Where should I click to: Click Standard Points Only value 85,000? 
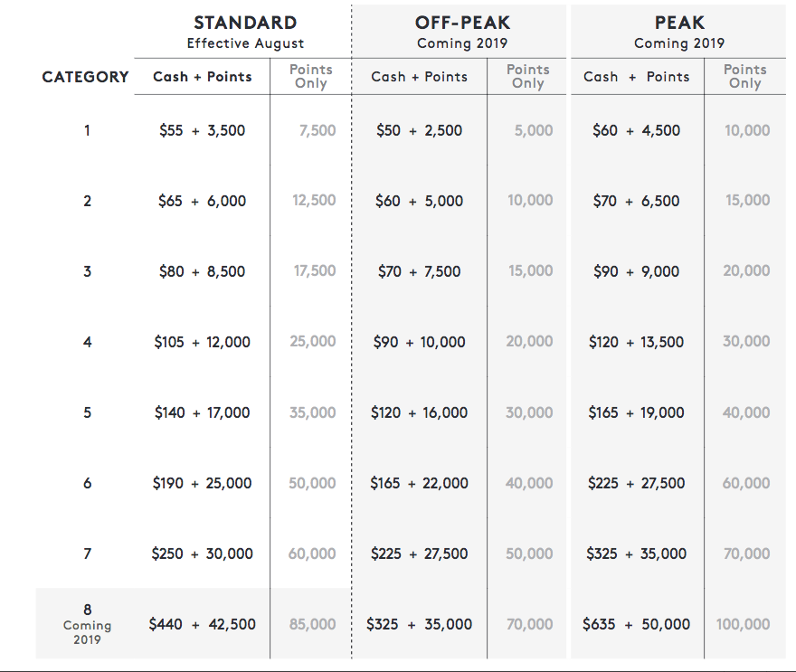[x=312, y=624]
